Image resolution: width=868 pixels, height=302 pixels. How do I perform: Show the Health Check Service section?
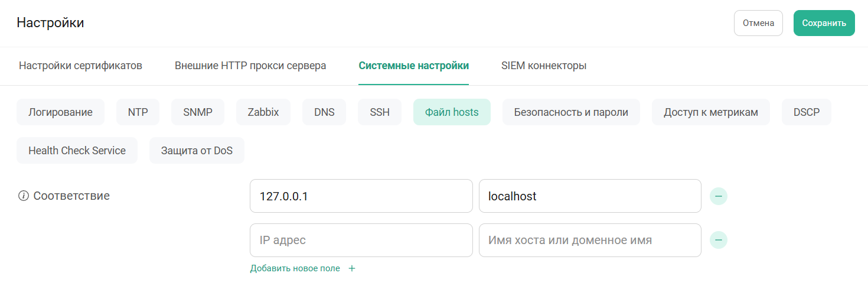point(77,151)
